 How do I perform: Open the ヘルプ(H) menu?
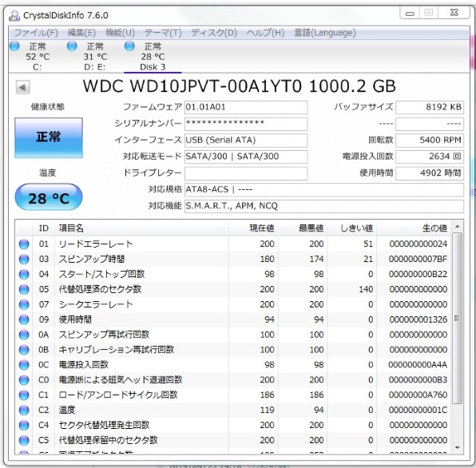(265, 33)
